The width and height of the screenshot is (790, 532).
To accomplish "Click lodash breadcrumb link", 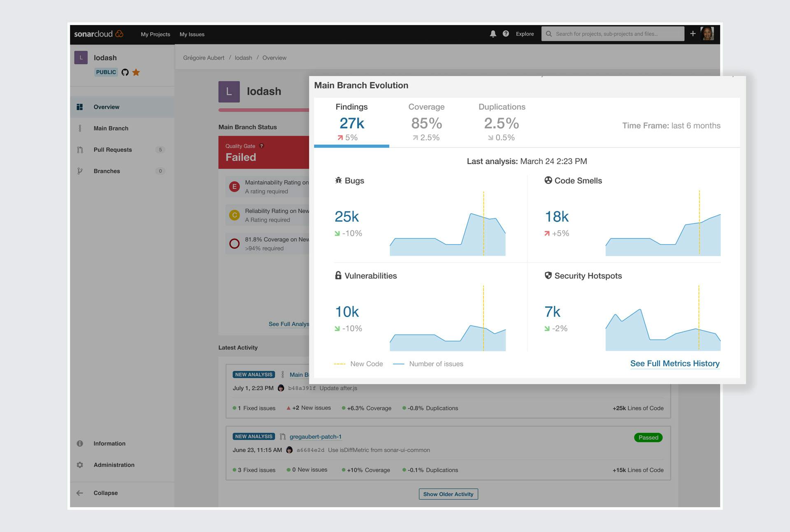I will coord(244,58).
